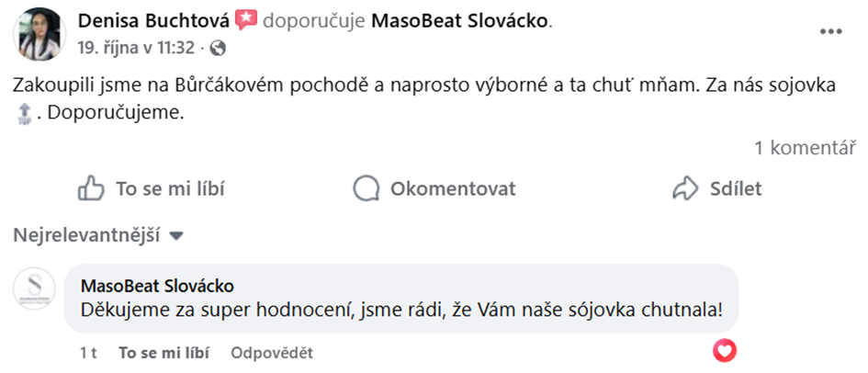Open Denisa Buchtová's profile name link
This screenshot has width=868, height=373.
click(154, 20)
